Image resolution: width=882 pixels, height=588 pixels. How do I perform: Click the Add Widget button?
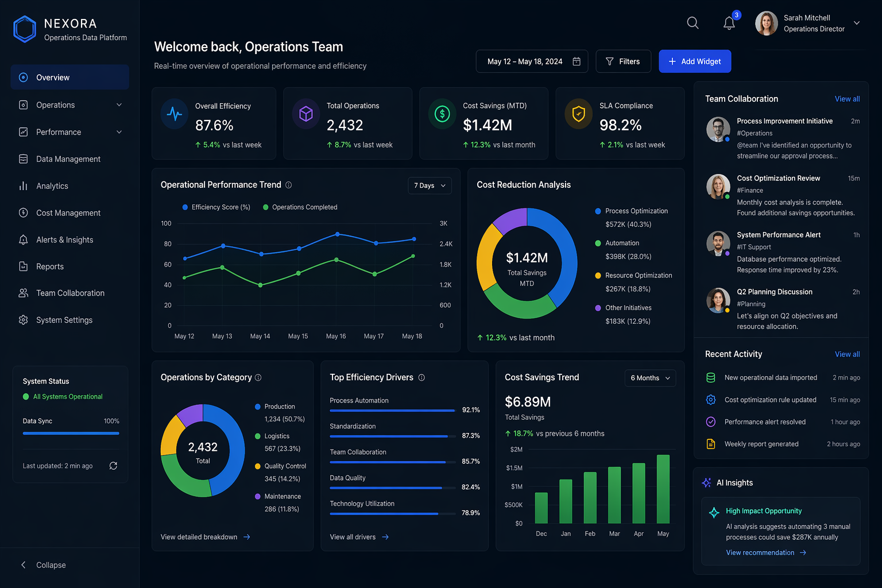tap(695, 61)
